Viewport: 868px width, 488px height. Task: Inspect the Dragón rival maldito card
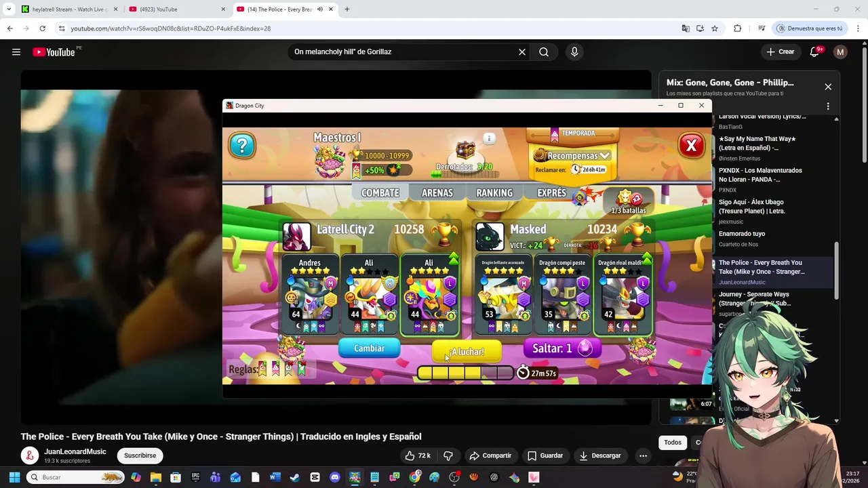(x=623, y=296)
